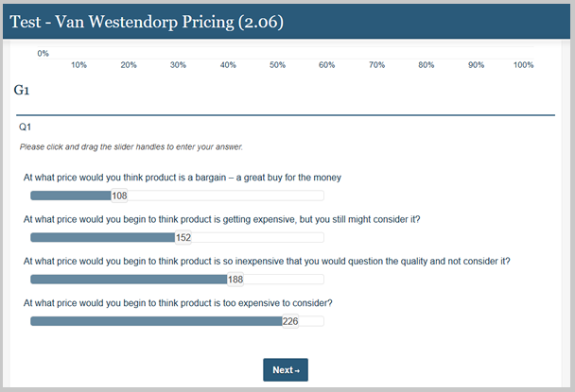Select the 'bargain – a great buy' question text
Image resolution: width=575 pixels, height=392 pixels.
coord(182,178)
